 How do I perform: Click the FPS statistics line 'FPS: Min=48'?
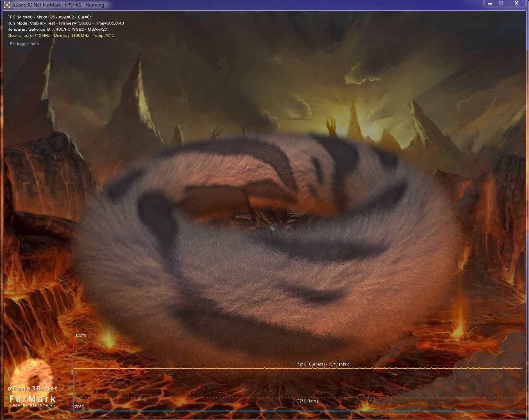coord(50,17)
